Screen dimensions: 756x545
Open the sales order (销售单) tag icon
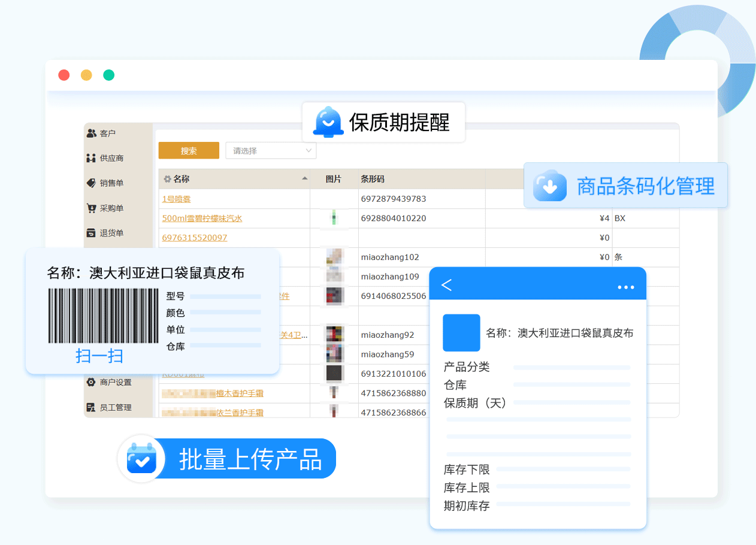click(91, 183)
